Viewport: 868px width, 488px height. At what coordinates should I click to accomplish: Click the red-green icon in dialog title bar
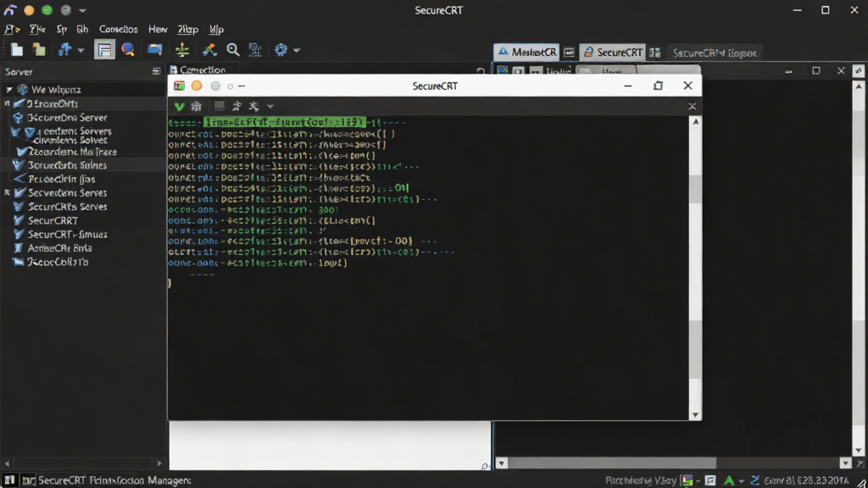pyautogui.click(x=179, y=86)
